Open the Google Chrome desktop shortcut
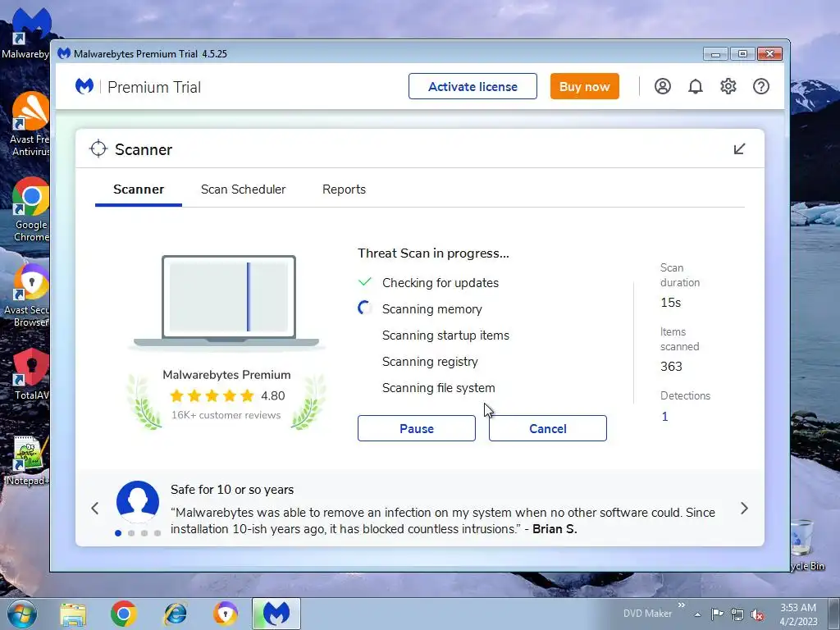This screenshot has width=840, height=630. click(31, 209)
